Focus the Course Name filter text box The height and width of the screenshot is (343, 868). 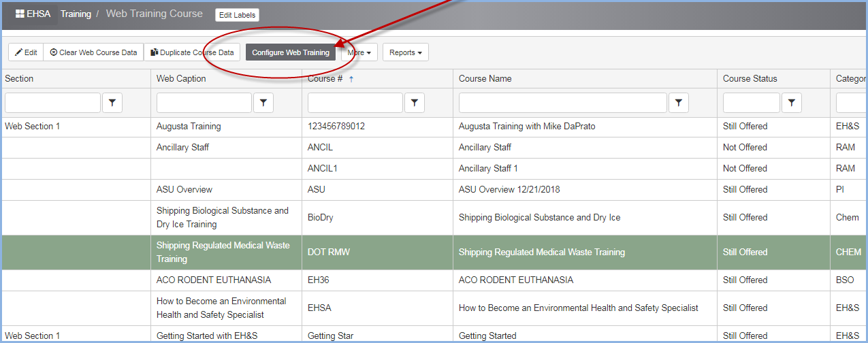click(563, 103)
